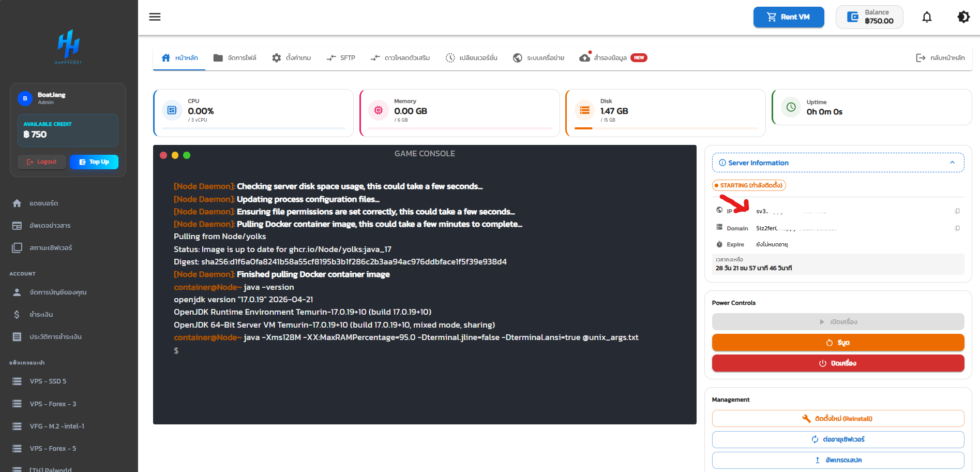The width and height of the screenshot is (980, 472).
Task: Click the เปิดเครื่อง start button
Action: (838, 322)
